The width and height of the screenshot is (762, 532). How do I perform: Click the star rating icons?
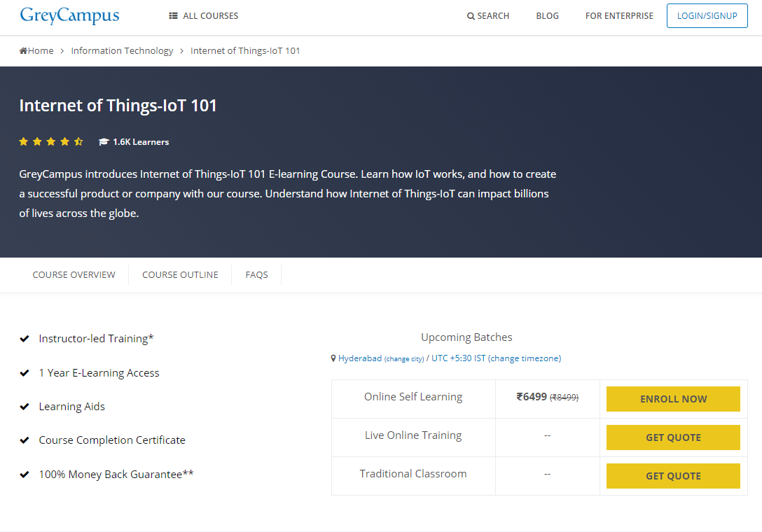point(51,142)
